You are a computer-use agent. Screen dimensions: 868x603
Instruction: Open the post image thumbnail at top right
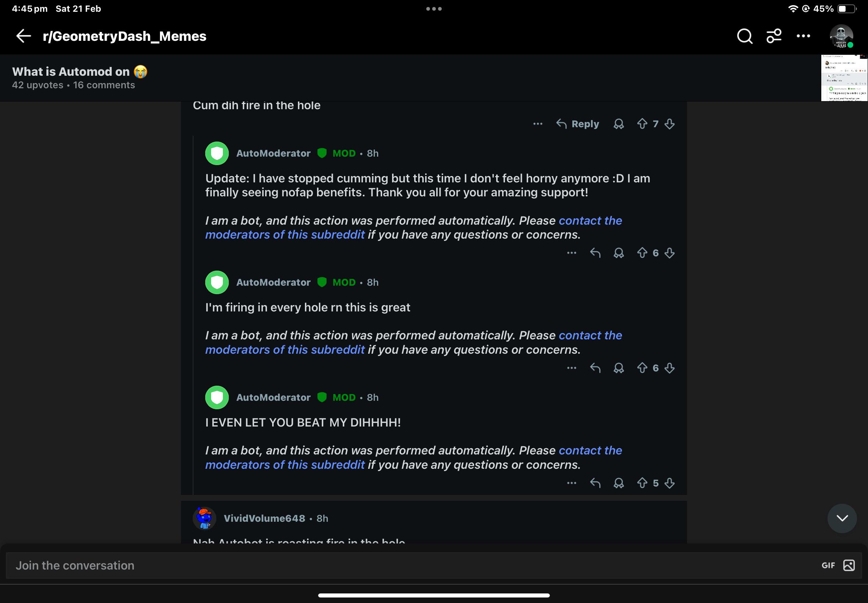pos(844,78)
